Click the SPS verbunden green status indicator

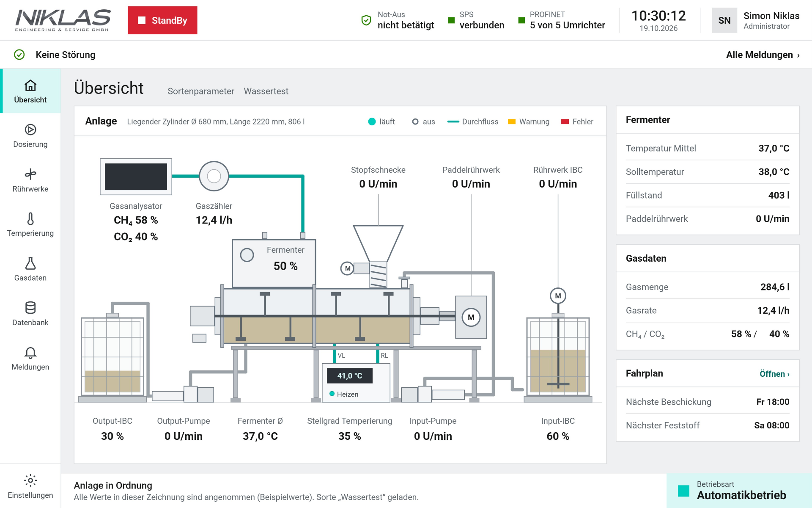tap(451, 20)
